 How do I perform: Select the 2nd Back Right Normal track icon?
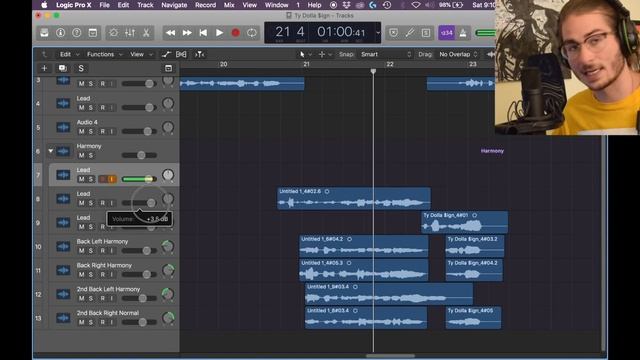tap(63, 318)
